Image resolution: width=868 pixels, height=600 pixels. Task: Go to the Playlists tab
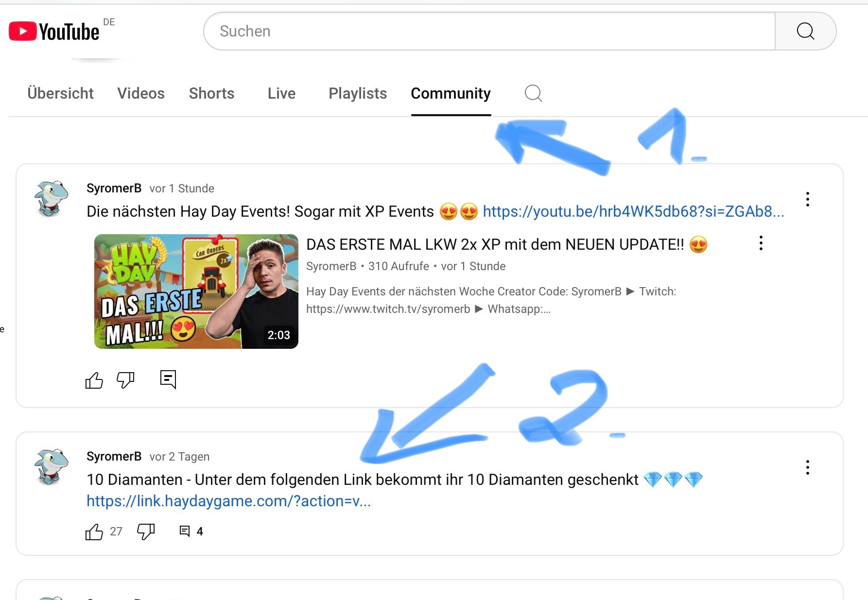[x=358, y=93]
